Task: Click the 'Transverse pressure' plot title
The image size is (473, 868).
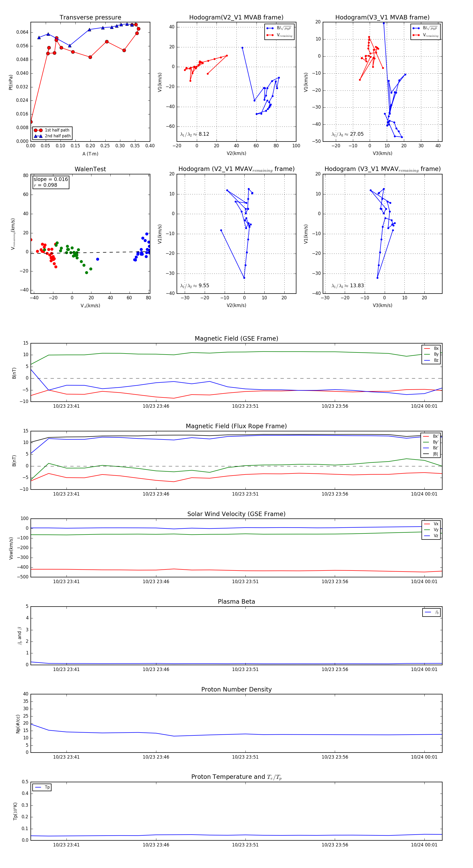Action: click(x=90, y=18)
